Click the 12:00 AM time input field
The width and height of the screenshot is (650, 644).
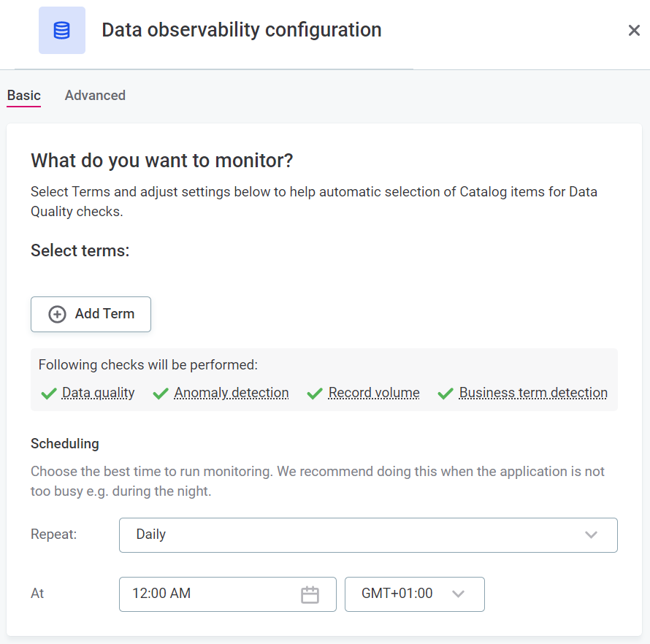[x=212, y=594]
